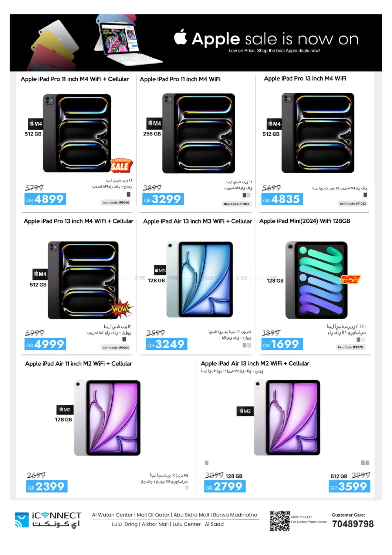This screenshot has width=392, height=555.
Task: Click the Super Sale badge on the iPad Mini
Action: click(x=350, y=279)
